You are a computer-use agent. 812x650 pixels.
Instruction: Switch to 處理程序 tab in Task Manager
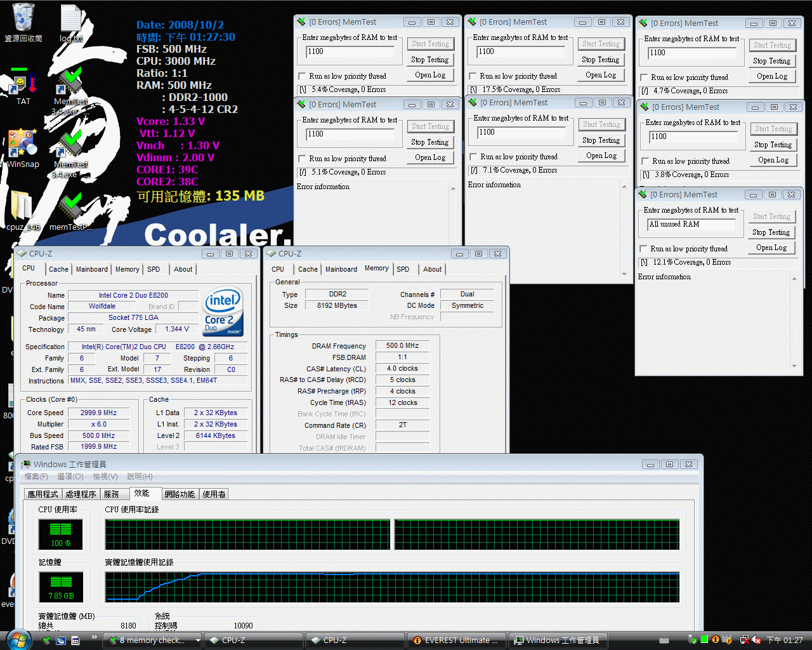(81, 494)
